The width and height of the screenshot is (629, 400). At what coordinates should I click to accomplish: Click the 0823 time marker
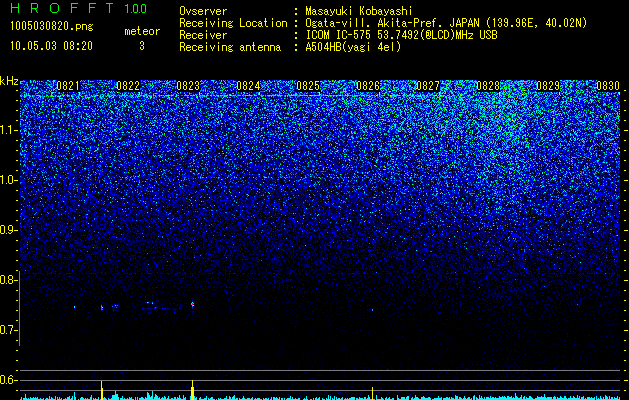(x=188, y=86)
